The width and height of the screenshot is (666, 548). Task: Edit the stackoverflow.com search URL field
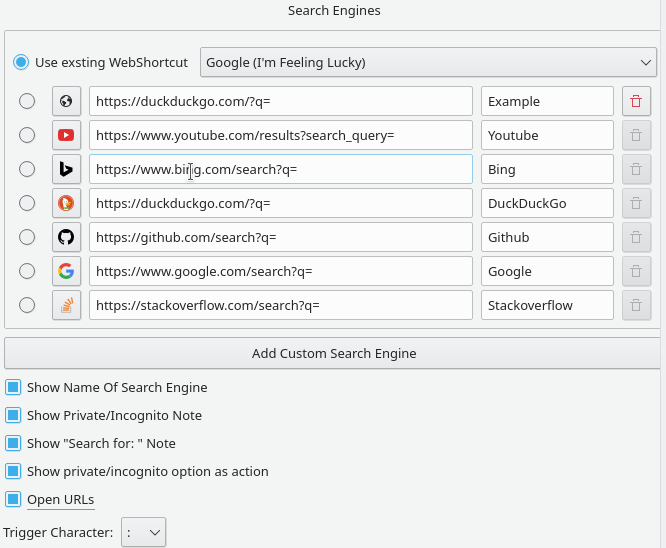pos(281,305)
